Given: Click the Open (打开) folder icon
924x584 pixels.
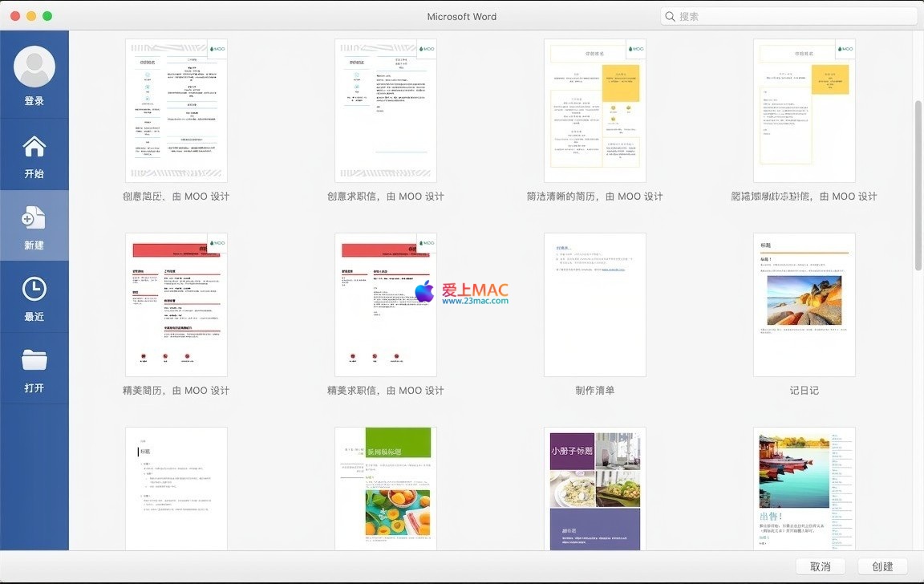Looking at the screenshot, I should click(34, 361).
